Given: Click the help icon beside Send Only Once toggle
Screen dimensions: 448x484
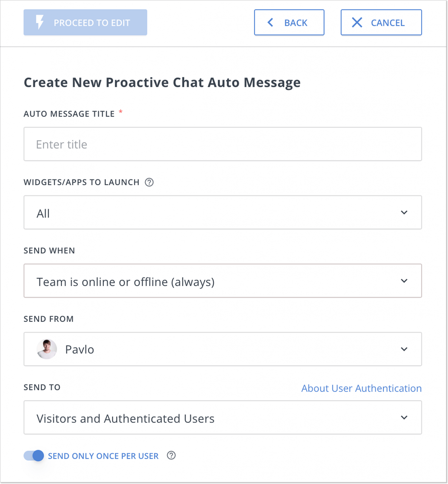Looking at the screenshot, I should 171,456.
